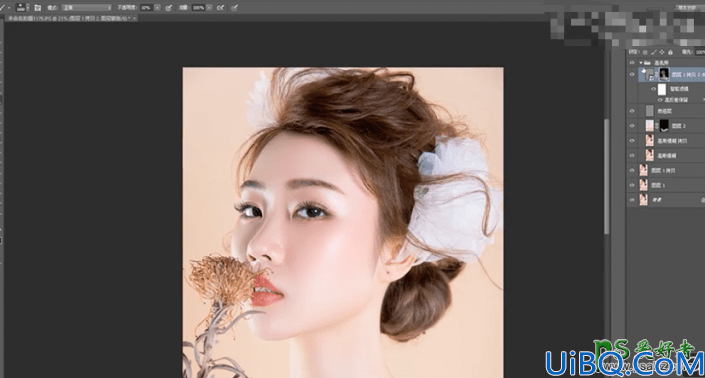Hide the 高斯模糊 拷贝 layer
The width and height of the screenshot is (705, 378).
632,141
